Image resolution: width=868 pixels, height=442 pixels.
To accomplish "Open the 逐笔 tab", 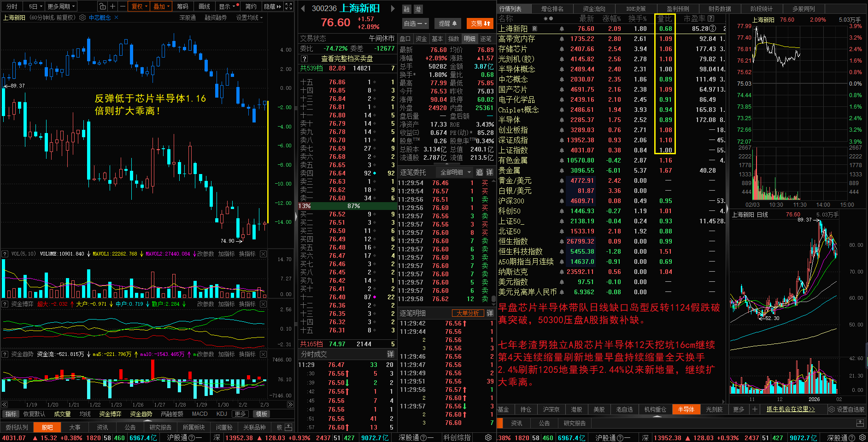I will (x=486, y=39).
